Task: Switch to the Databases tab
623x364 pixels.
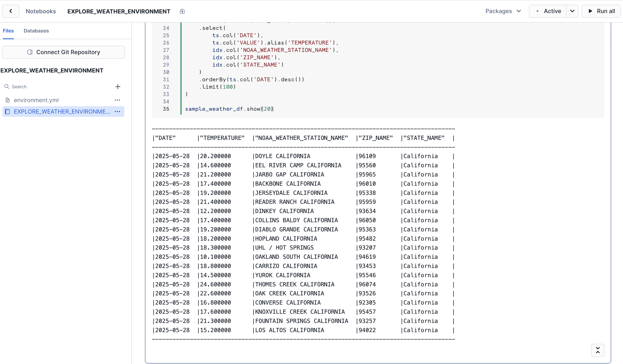Action: point(36,31)
